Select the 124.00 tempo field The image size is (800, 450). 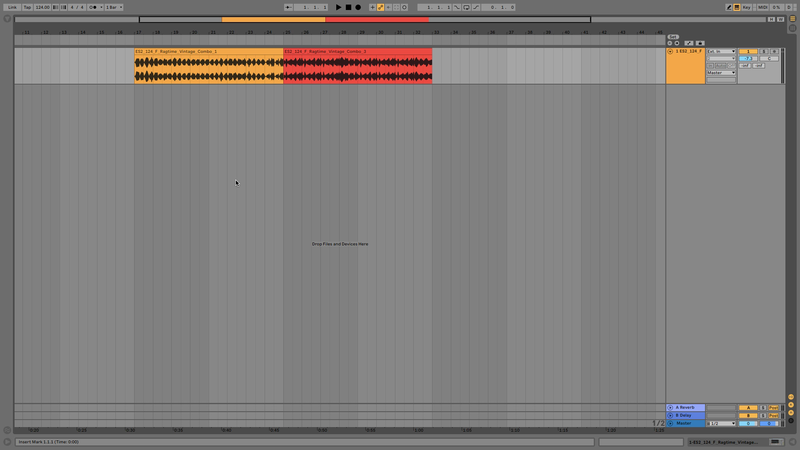(x=42, y=7)
